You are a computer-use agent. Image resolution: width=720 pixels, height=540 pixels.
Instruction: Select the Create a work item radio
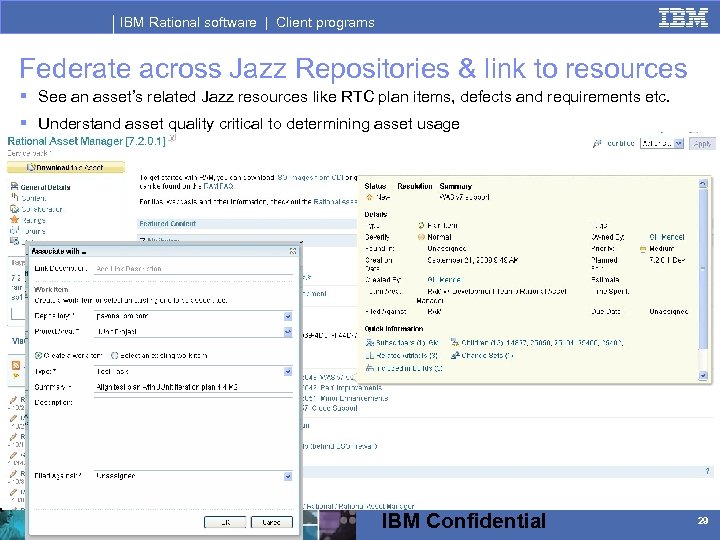[x=39, y=355]
